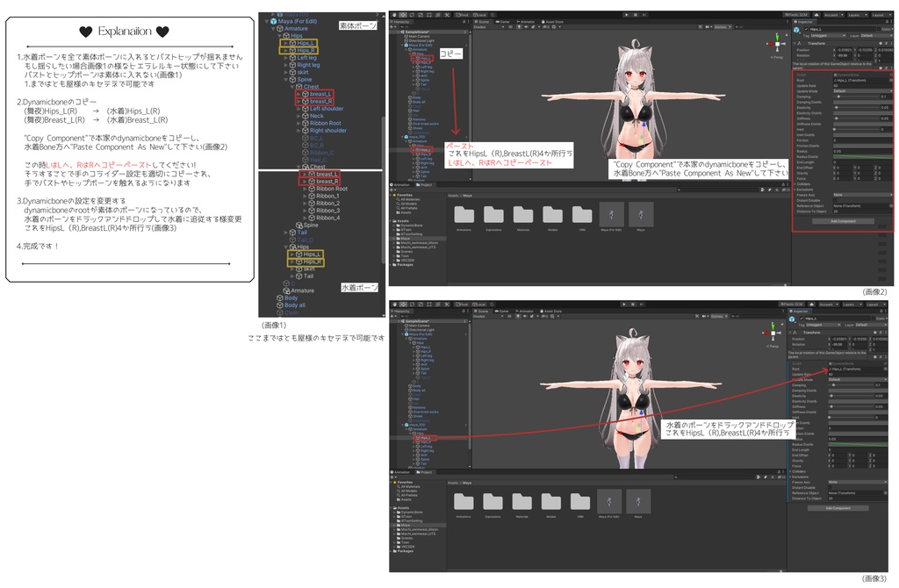Click the Plastic SCM button in 画像2 Unity window

coord(796,15)
